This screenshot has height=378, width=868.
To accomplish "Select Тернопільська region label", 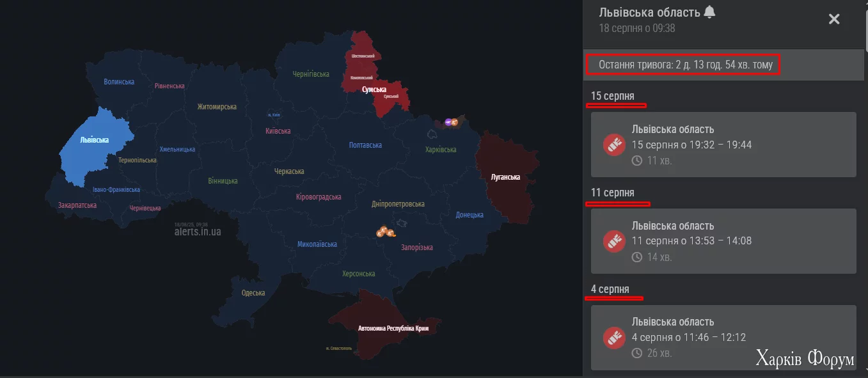I will point(138,160).
